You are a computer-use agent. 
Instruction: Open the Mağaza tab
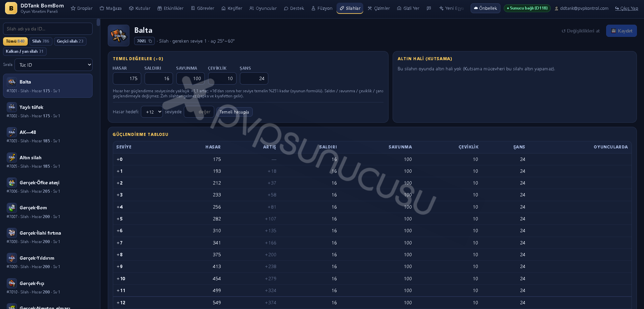(x=110, y=8)
